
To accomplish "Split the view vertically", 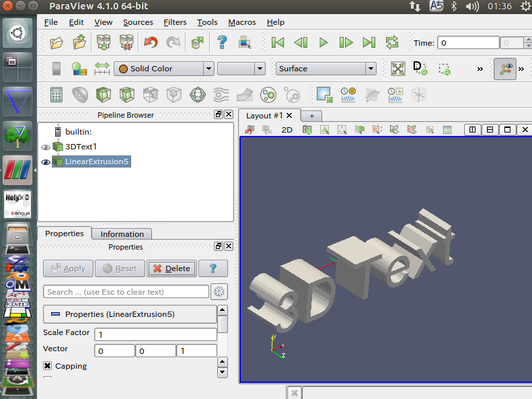I will pos(490,130).
